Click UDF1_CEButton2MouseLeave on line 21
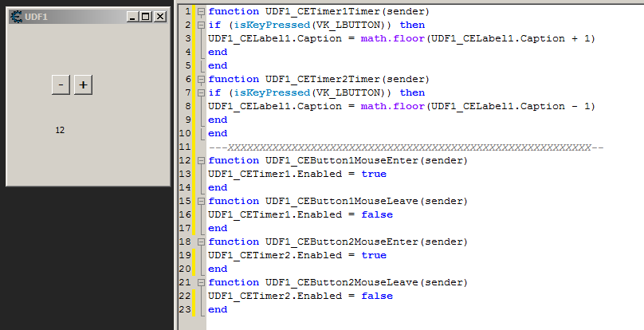The image size is (644, 330). click(x=342, y=283)
